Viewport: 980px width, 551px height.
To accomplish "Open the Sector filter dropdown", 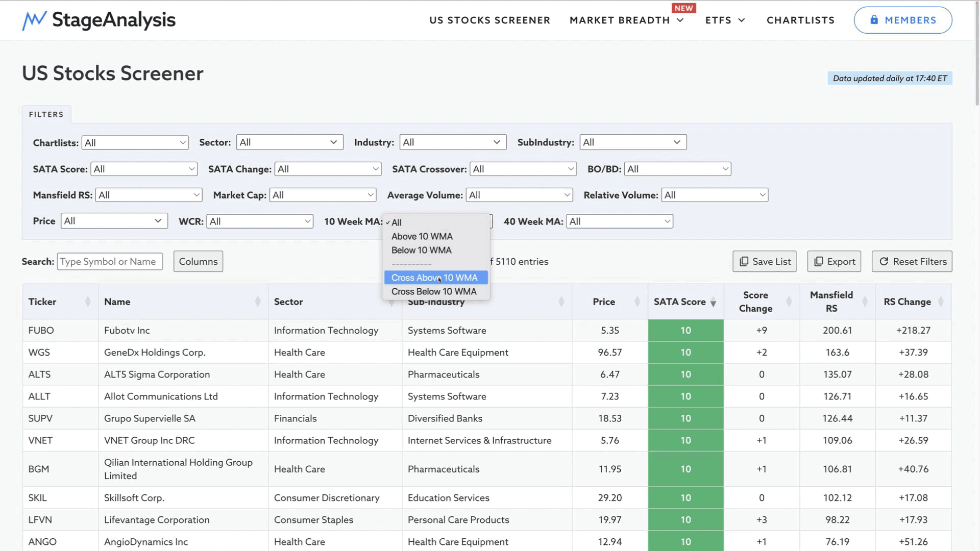I will 289,142.
